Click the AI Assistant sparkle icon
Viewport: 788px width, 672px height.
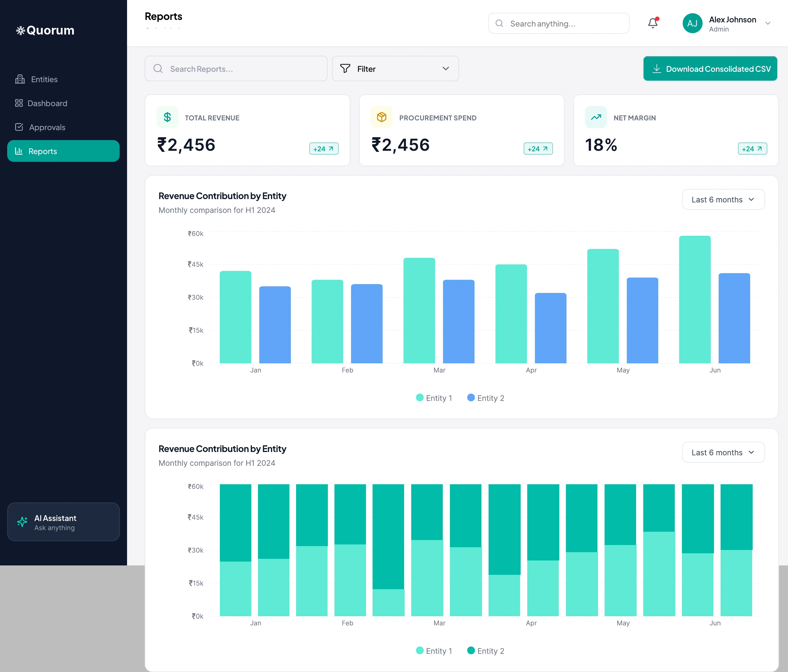tap(22, 522)
